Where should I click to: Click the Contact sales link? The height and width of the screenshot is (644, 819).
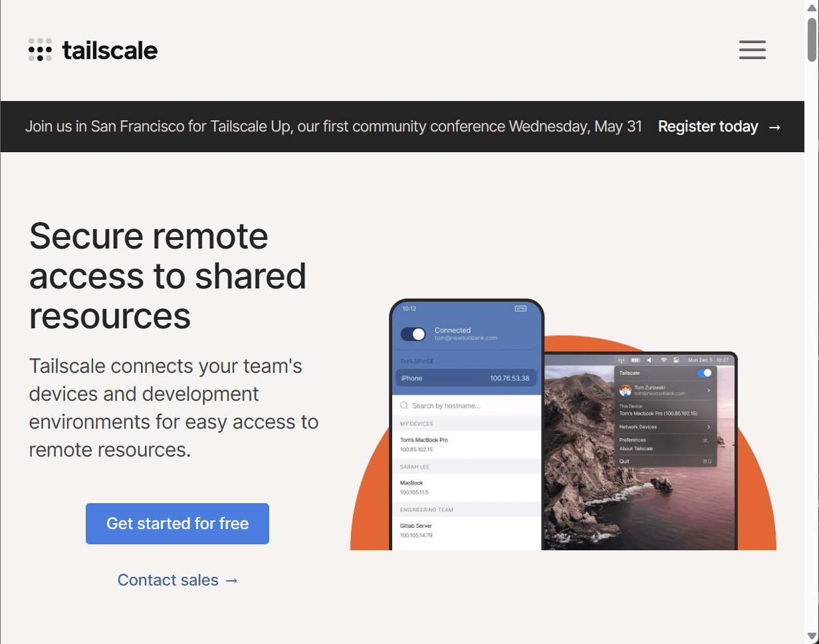(x=177, y=580)
